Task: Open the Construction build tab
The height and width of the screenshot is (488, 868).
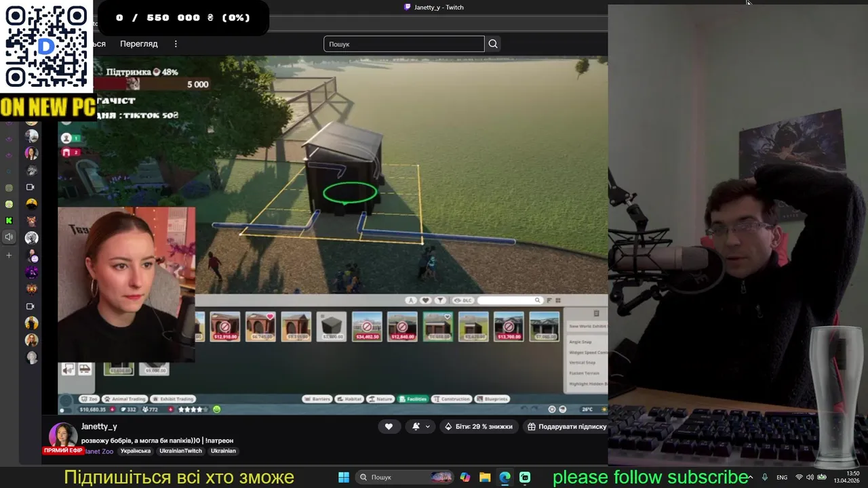Action: [x=452, y=399]
